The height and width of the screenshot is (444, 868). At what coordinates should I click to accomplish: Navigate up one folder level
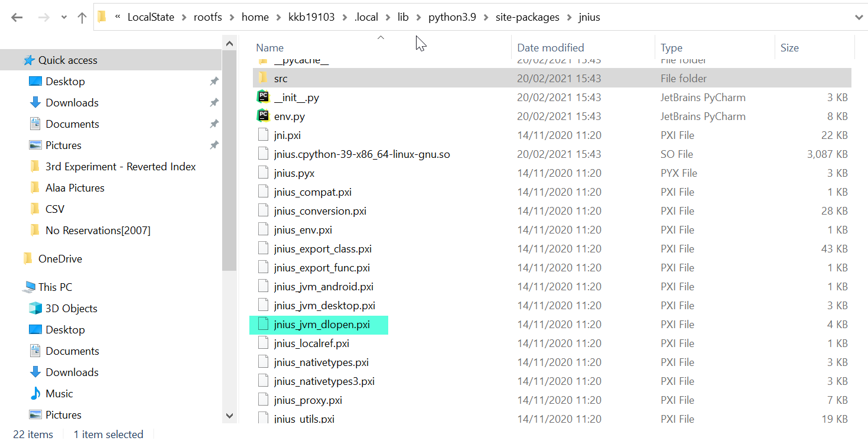[82, 17]
